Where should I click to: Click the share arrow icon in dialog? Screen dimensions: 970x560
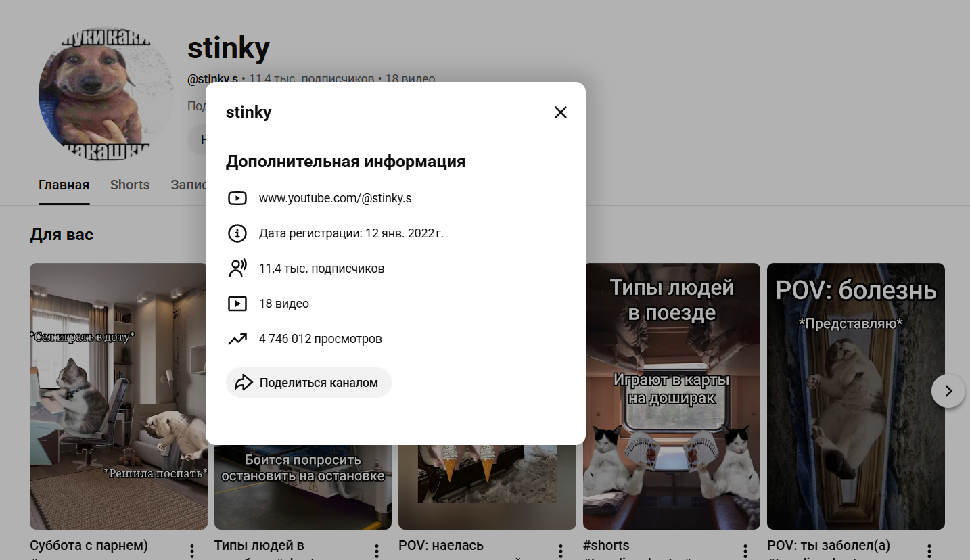[x=244, y=383]
